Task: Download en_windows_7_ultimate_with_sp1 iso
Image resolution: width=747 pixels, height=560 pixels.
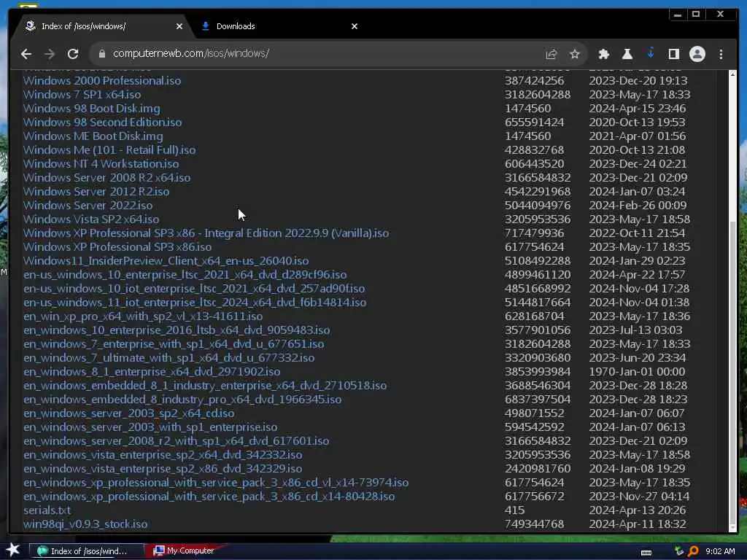Action: click(x=169, y=357)
